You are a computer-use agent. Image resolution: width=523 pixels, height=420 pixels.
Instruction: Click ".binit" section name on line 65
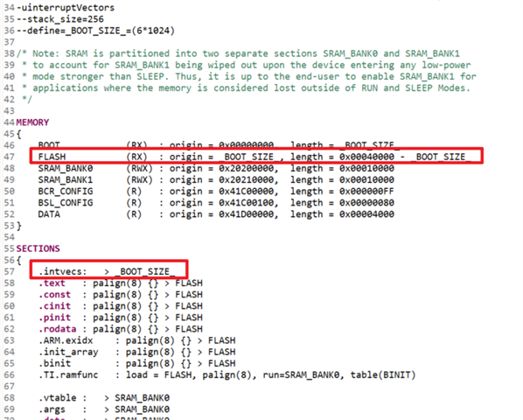(54, 363)
